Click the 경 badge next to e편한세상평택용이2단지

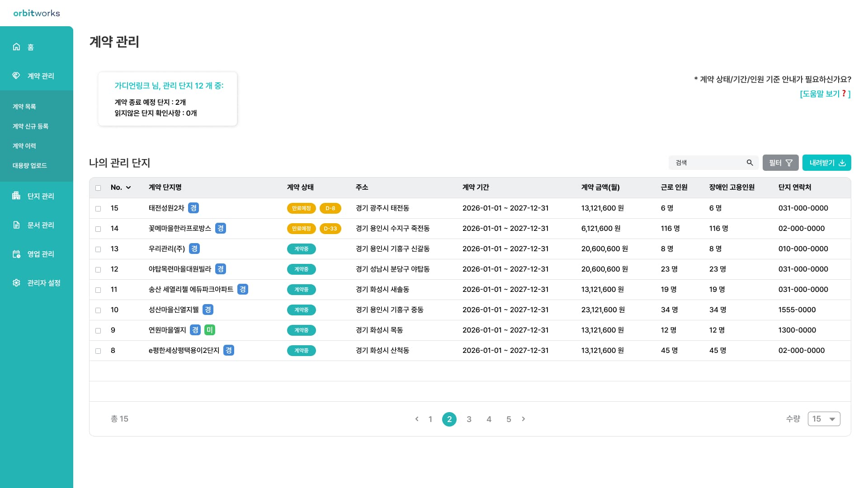click(x=229, y=350)
